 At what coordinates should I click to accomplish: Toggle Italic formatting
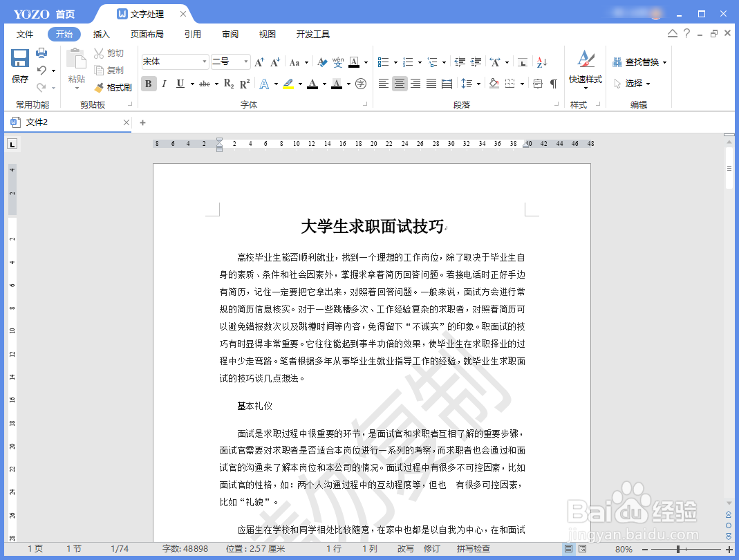(x=164, y=84)
